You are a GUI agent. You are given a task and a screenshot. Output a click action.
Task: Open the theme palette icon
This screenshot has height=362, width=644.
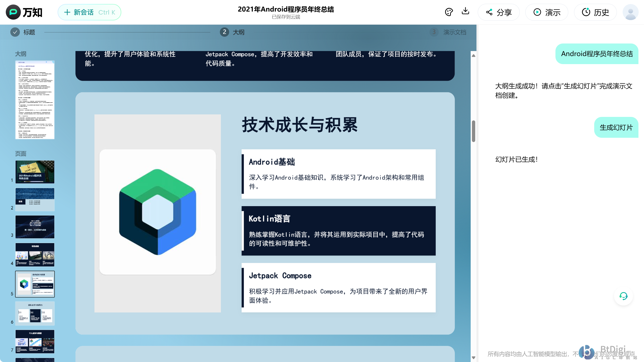pyautogui.click(x=449, y=12)
